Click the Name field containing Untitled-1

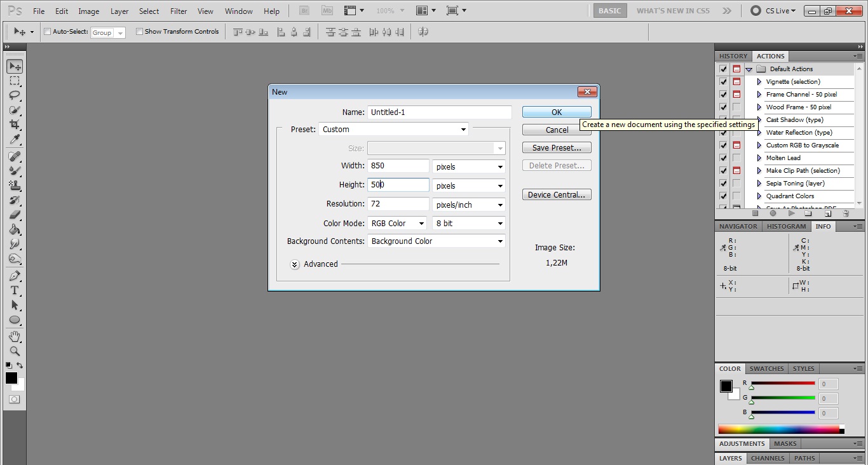pos(439,112)
